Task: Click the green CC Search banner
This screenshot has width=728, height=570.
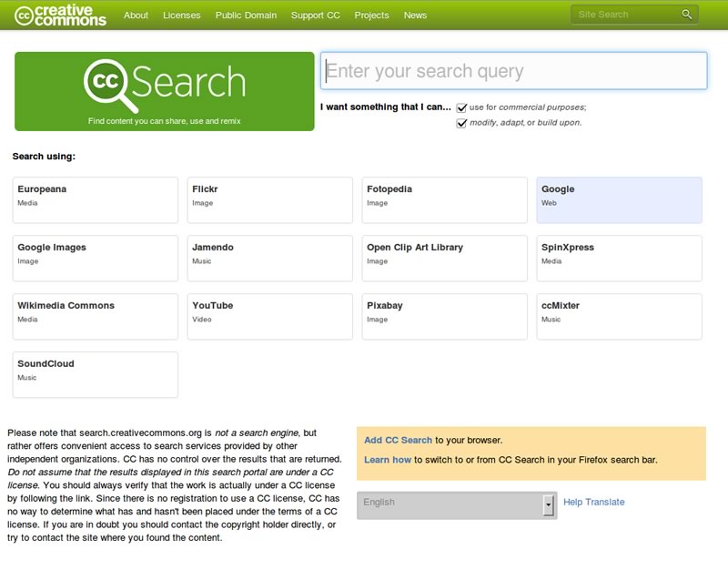Action: (165, 91)
